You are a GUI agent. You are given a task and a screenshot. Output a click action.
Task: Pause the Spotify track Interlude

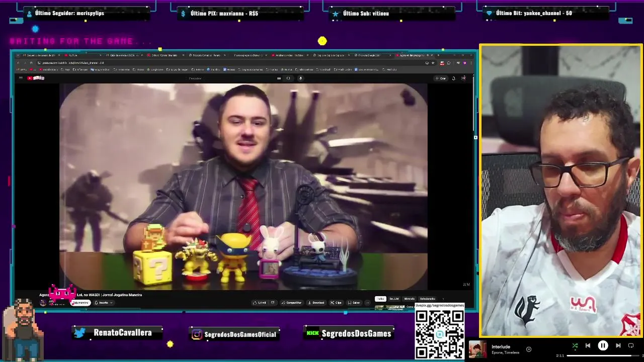click(x=603, y=345)
